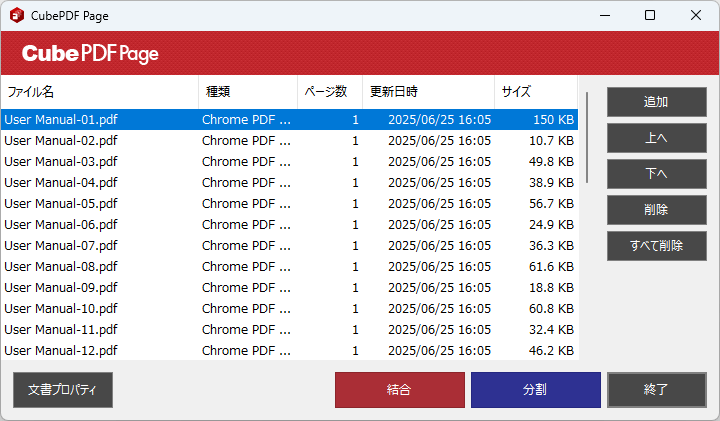Sort by the ファイル名 column header
The image size is (720, 421).
(99, 92)
